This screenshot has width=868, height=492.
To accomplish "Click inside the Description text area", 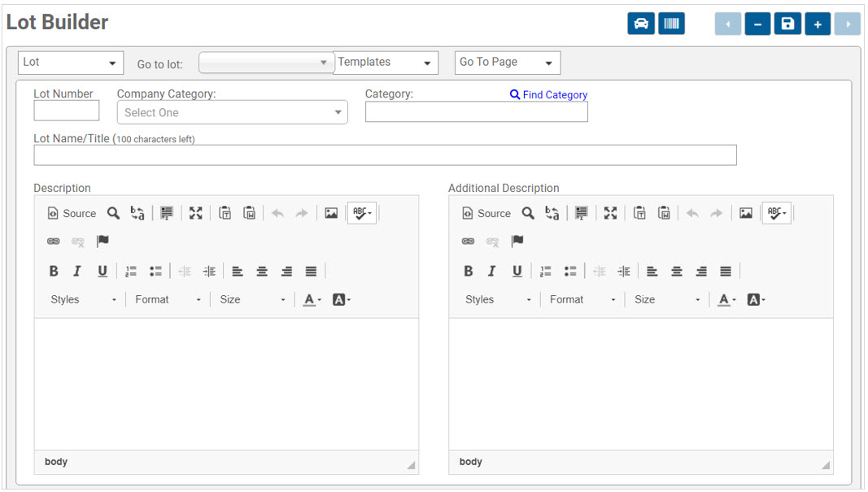I will pos(226,384).
